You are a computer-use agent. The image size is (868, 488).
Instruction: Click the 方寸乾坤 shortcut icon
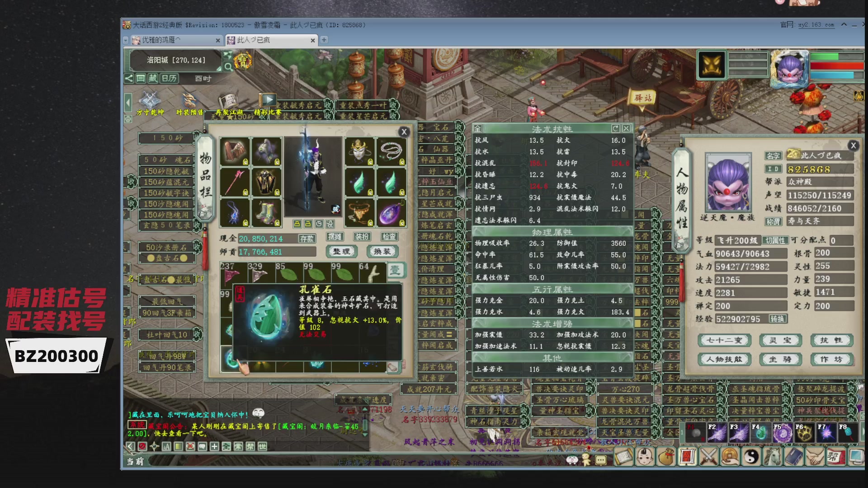[150, 103]
